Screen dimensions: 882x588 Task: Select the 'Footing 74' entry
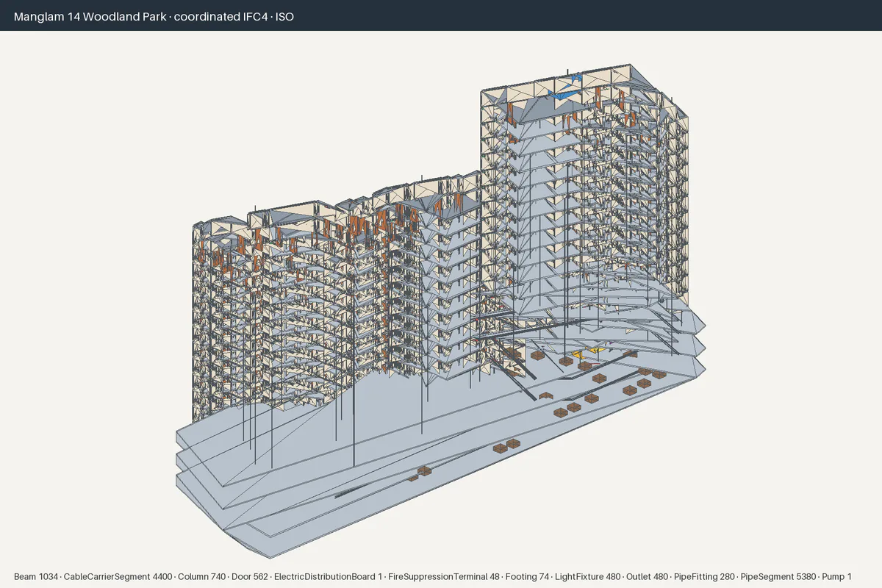[x=527, y=577]
